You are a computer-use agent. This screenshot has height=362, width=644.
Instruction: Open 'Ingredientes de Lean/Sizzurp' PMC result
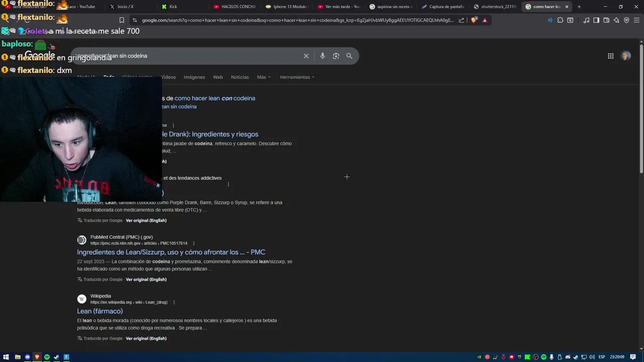[171, 252]
